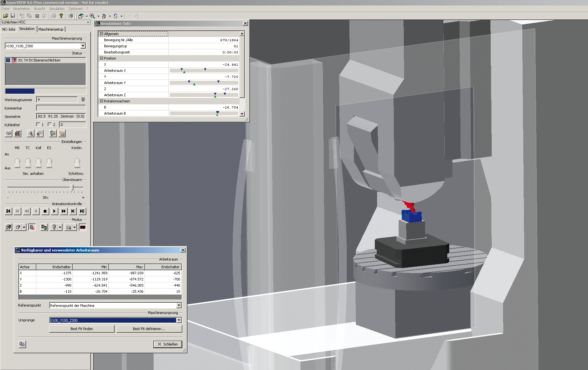Click the Arbeitsraum X range bar
Image resolution: width=588 pixels, height=370 pixels.
(x=204, y=71)
